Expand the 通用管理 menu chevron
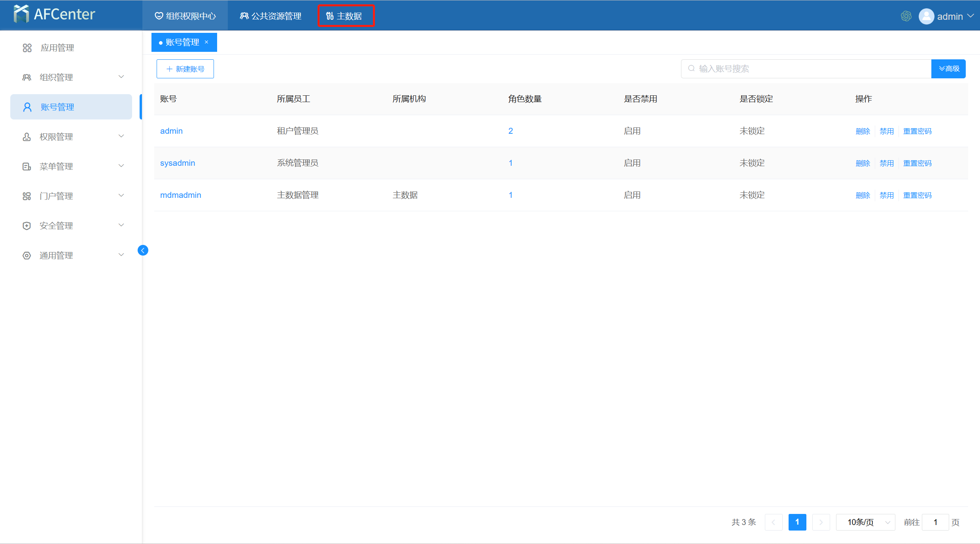Image resolution: width=980 pixels, height=544 pixels. pyautogui.click(x=121, y=255)
